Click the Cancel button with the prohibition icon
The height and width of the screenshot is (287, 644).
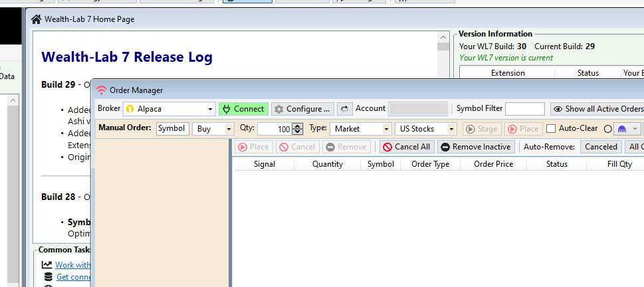click(x=298, y=147)
